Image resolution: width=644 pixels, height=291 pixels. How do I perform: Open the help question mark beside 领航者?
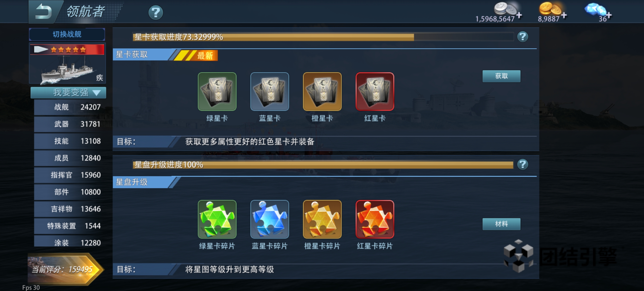[155, 12]
